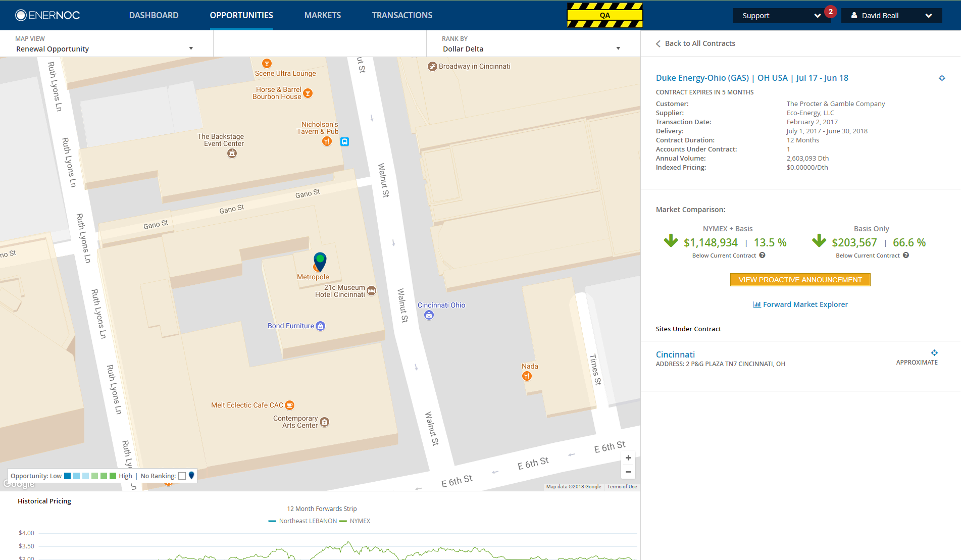The height and width of the screenshot is (560, 961).
Task: Show NYMEX + Basis comparison help
Action: [x=762, y=256]
